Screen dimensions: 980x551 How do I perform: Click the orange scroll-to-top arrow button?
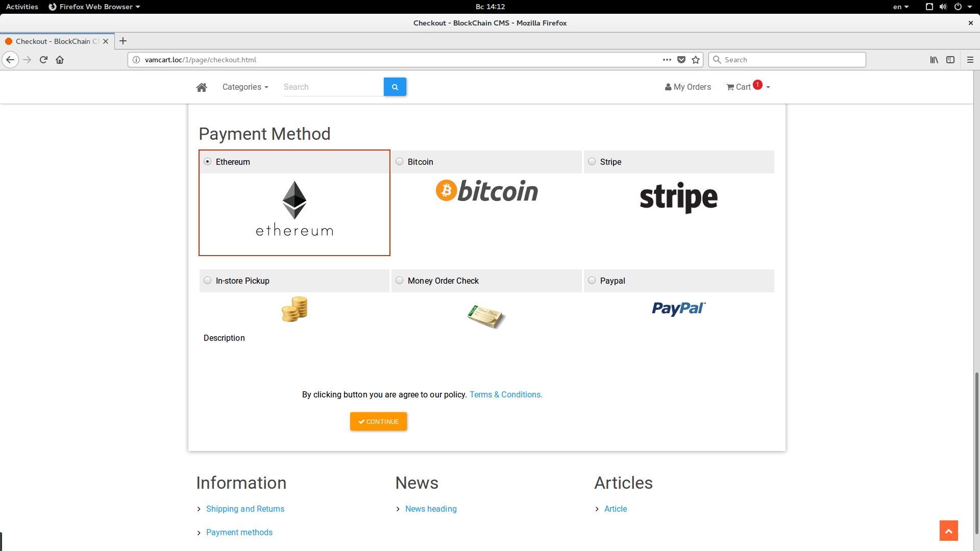pos(948,531)
